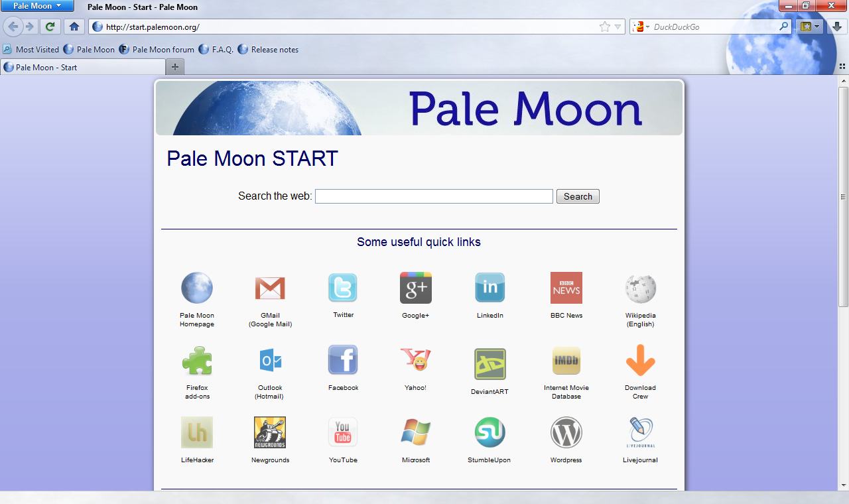Viewport: 849px width, 504px height.
Task: Open the Newgrounds quick link icon
Action: point(270,432)
